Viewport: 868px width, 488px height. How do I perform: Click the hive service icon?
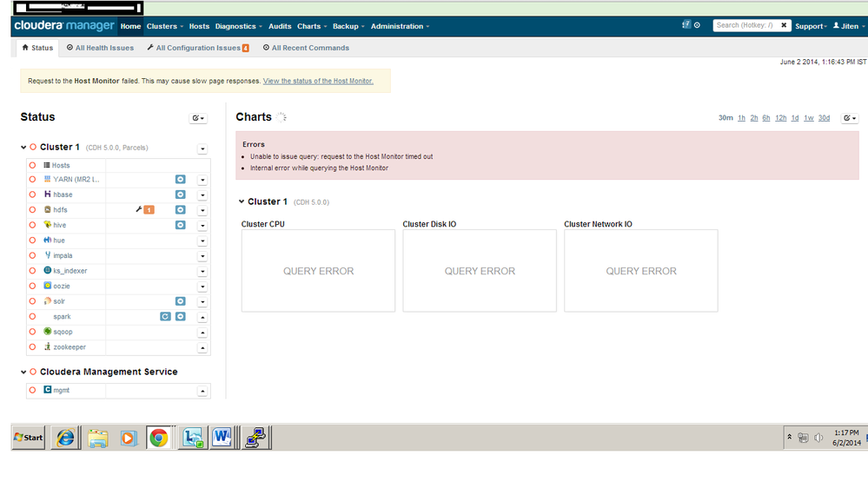coord(48,225)
